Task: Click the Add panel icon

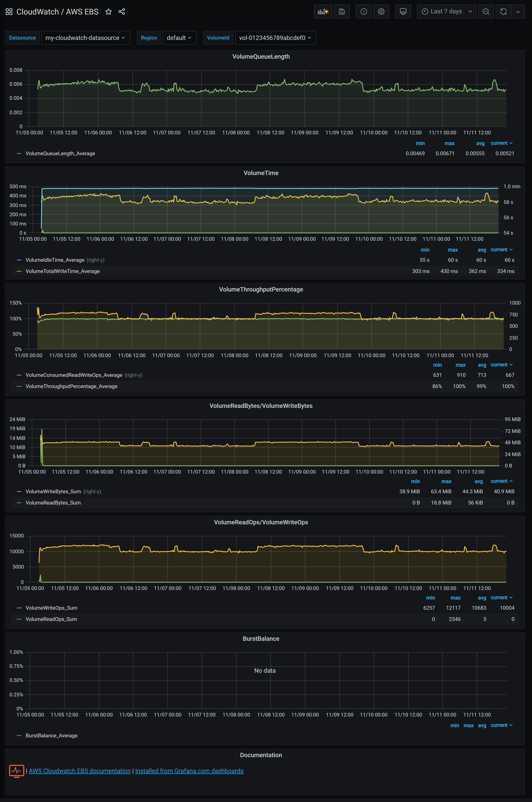Action: (323, 12)
